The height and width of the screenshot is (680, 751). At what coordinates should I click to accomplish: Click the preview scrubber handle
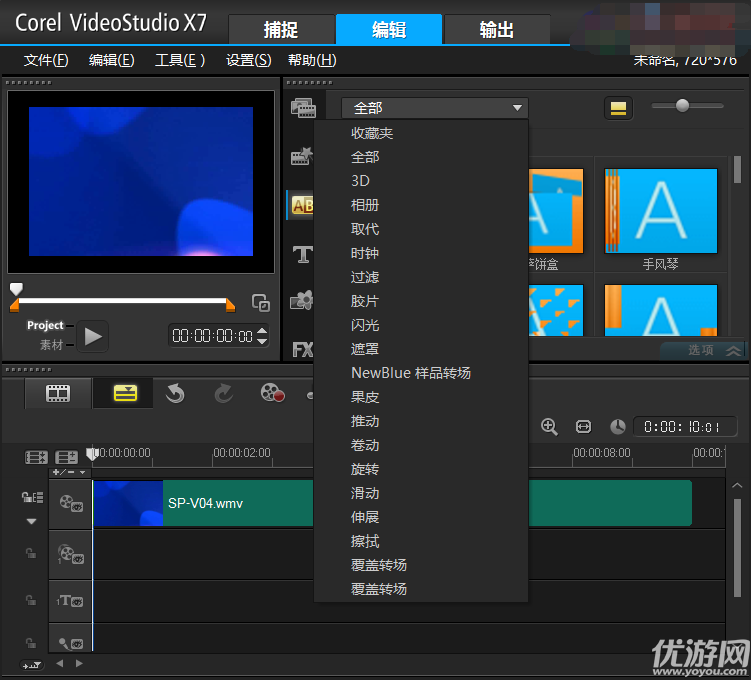click(x=16, y=288)
